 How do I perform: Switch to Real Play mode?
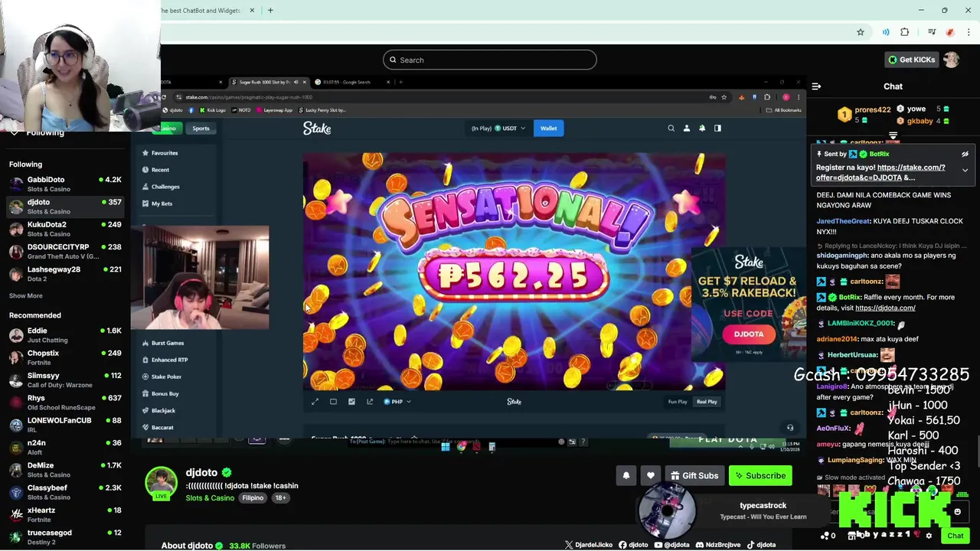tap(707, 402)
